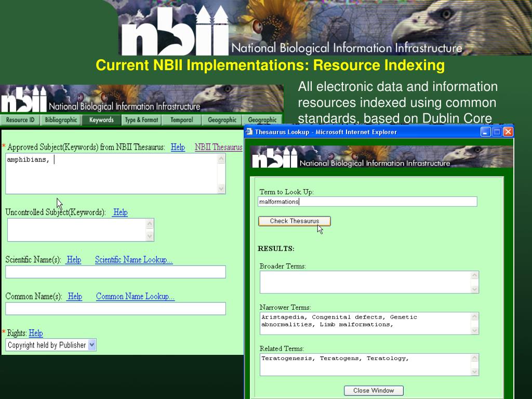
Task: Expand the Rights copyright dropdown
Action: click(92, 344)
